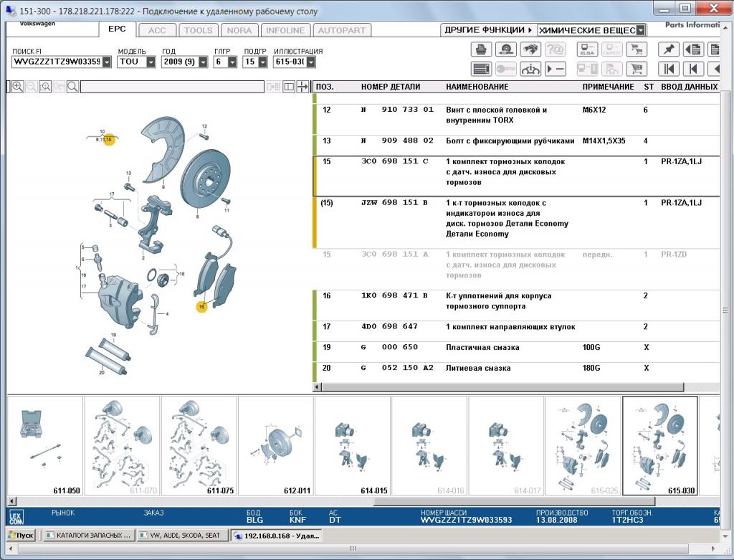Screen dimensions: 734x560
Task: Open КАТАЛОГИ ЗАПАСНЫХ taskbar item
Action: (88, 535)
